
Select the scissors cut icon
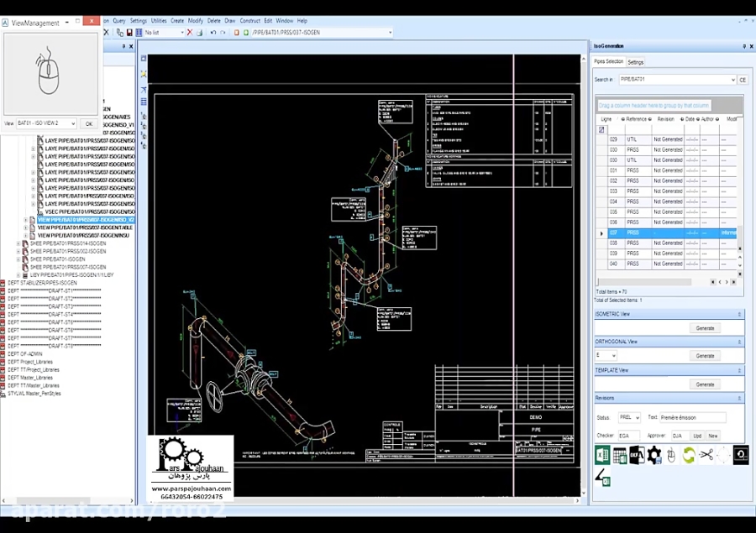[705, 455]
